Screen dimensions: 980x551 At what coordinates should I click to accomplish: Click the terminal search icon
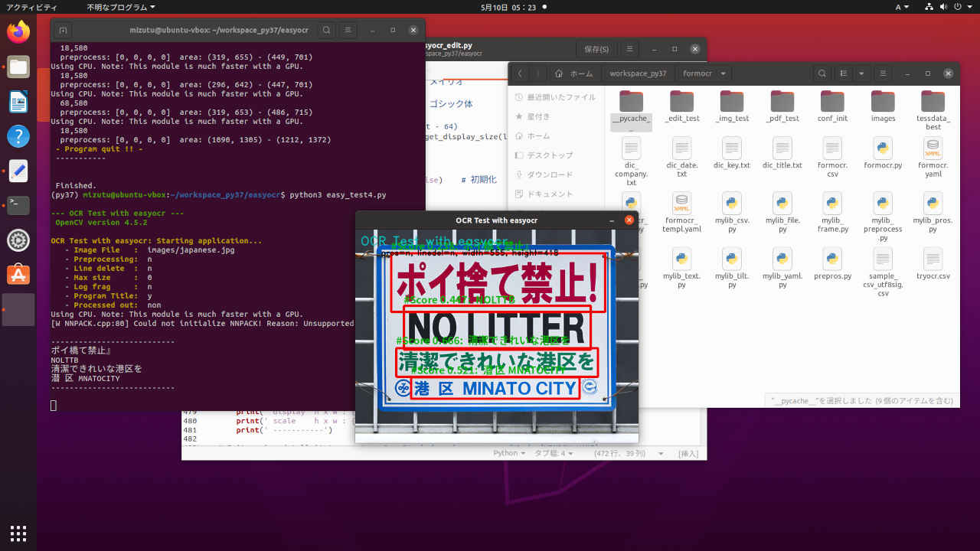click(x=326, y=31)
